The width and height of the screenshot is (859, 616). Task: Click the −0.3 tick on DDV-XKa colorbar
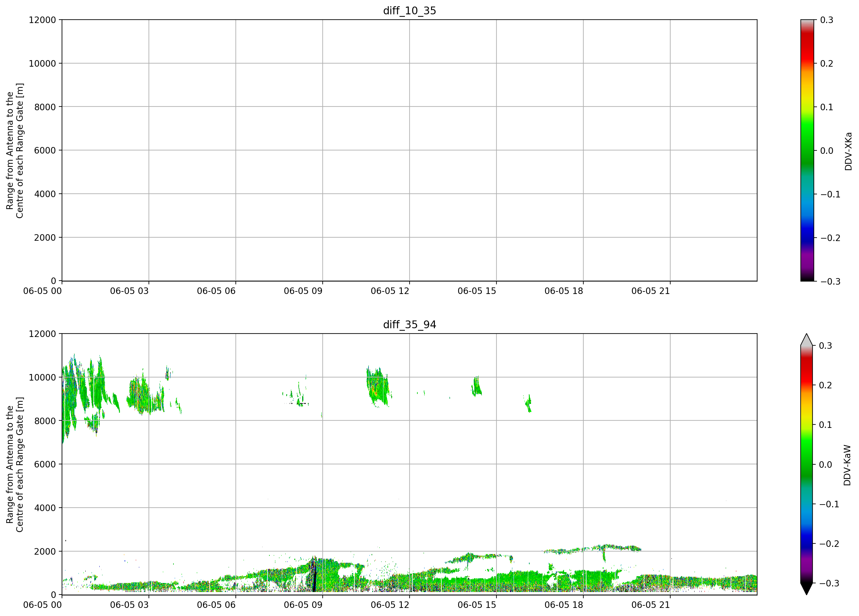click(x=831, y=282)
